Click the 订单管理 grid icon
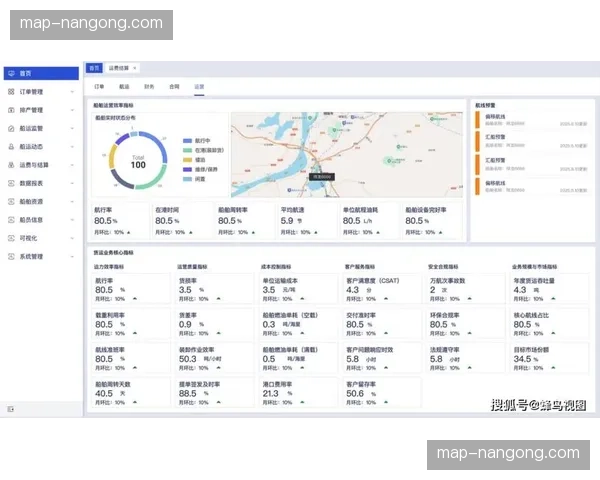Image resolution: width=600 pixels, height=480 pixels. coord(11,91)
